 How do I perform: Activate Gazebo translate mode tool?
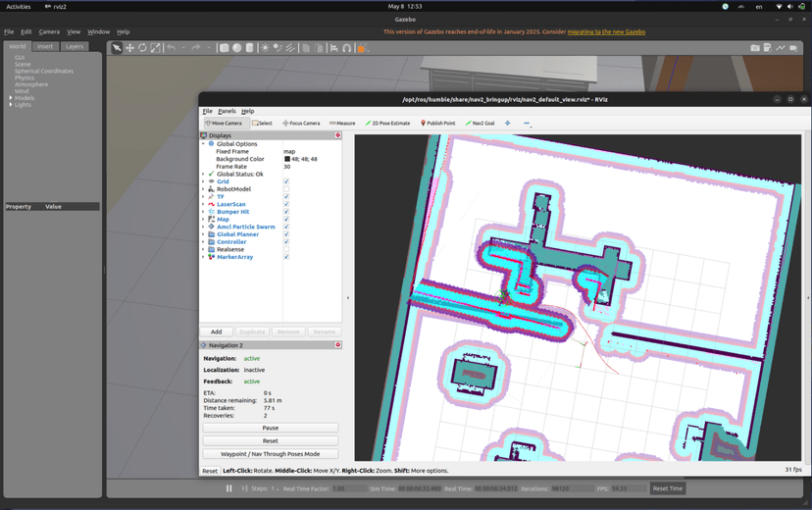[130, 48]
